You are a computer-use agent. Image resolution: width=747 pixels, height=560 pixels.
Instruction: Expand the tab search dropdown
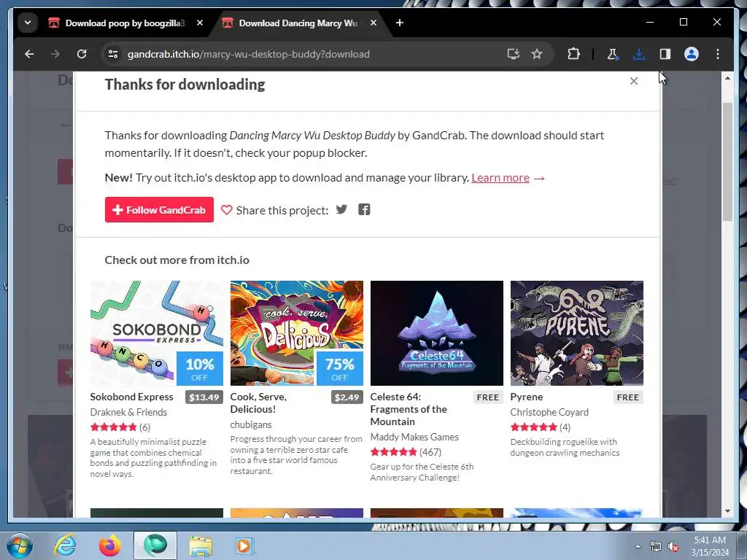point(28,23)
